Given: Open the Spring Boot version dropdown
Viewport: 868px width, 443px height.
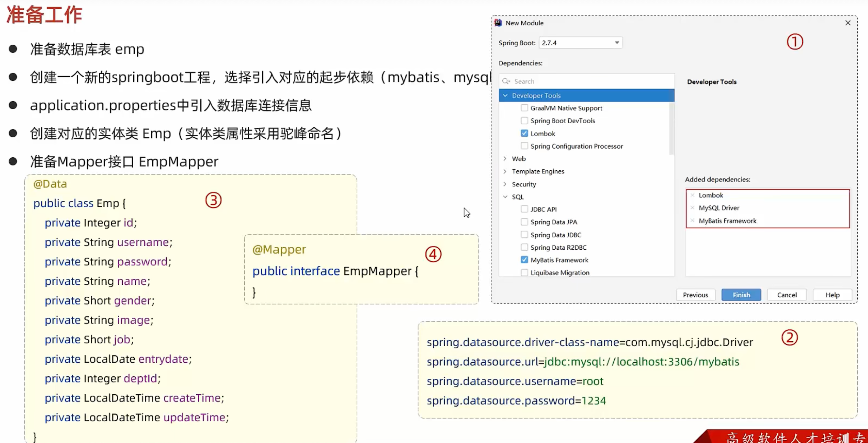Looking at the screenshot, I should pos(617,43).
